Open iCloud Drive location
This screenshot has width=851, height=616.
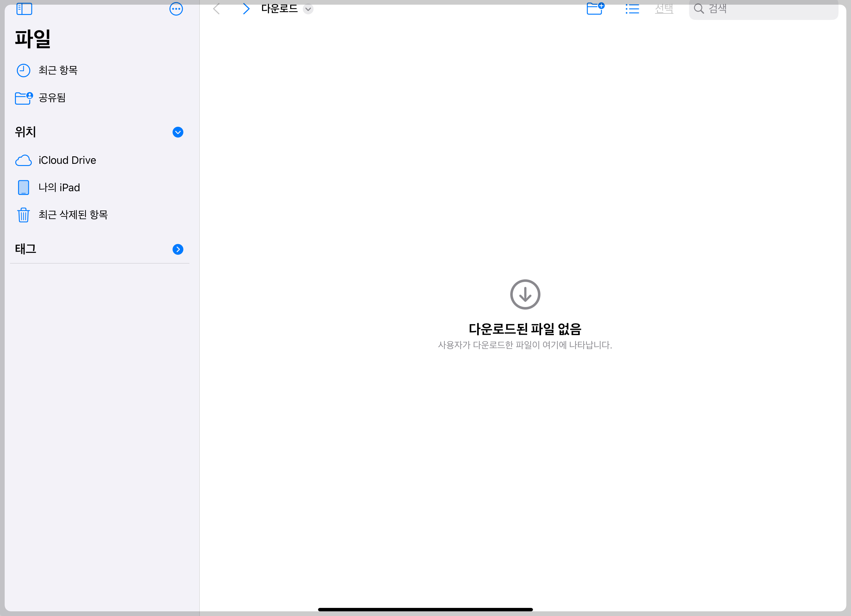click(x=67, y=160)
